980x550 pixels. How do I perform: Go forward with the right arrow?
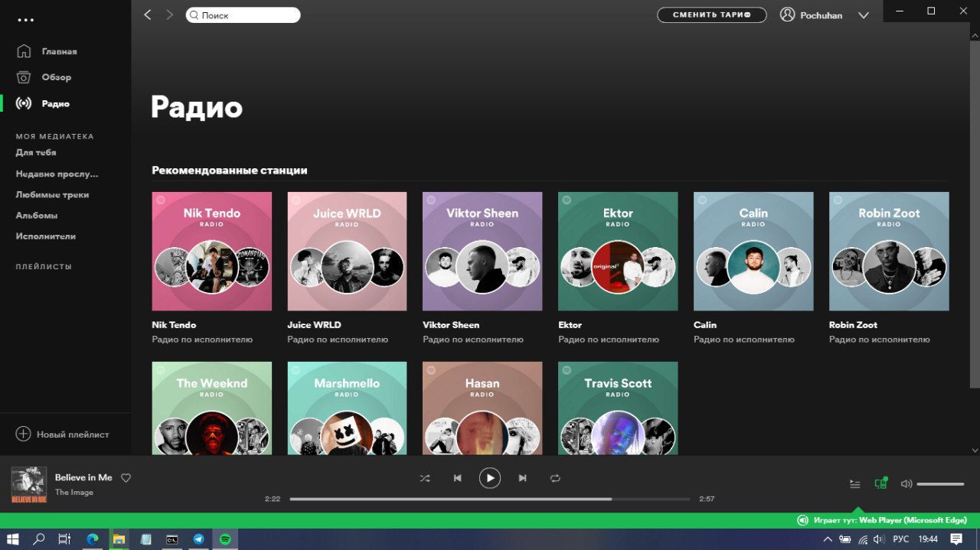170,15
